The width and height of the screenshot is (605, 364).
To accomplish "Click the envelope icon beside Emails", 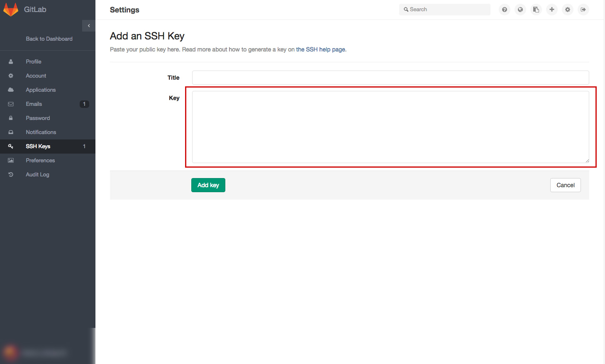I will coord(10,104).
